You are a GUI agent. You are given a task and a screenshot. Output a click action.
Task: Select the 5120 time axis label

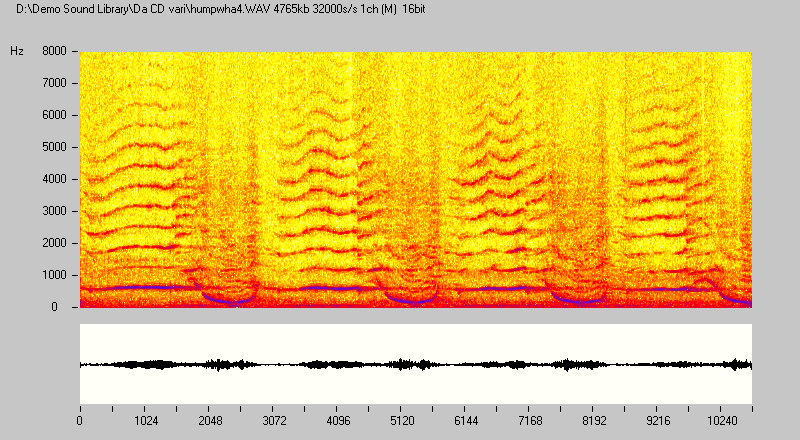(403, 421)
